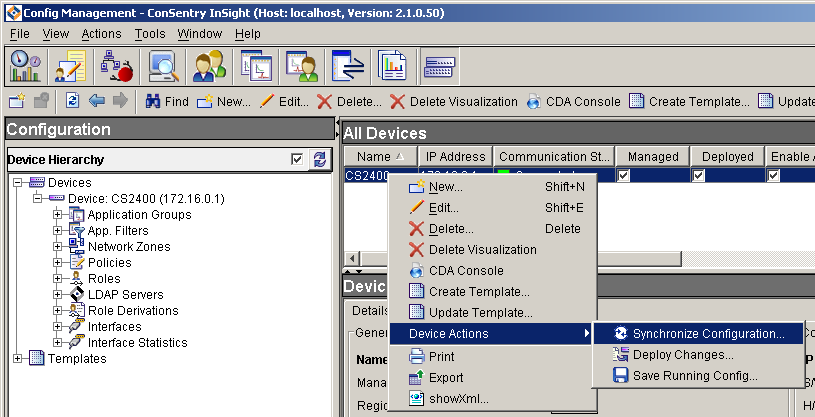This screenshot has height=417, width=815.
Task: Go forward with the right arrow icon
Action: (x=120, y=101)
